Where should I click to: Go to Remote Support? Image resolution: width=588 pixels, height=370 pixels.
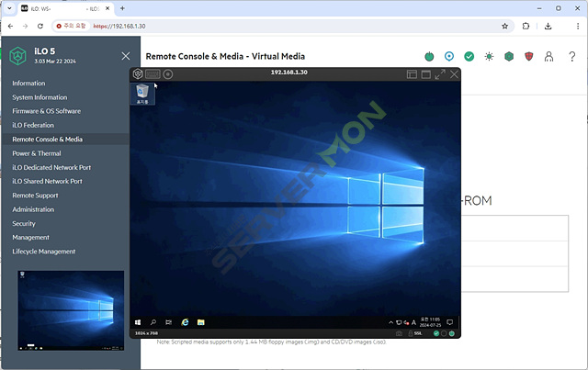pyautogui.click(x=35, y=196)
